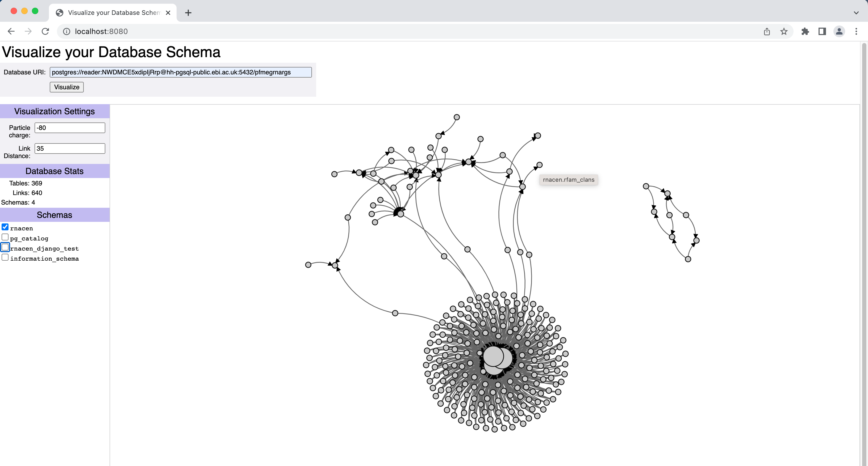Uncheck the rnacen schema checkbox

(5, 227)
